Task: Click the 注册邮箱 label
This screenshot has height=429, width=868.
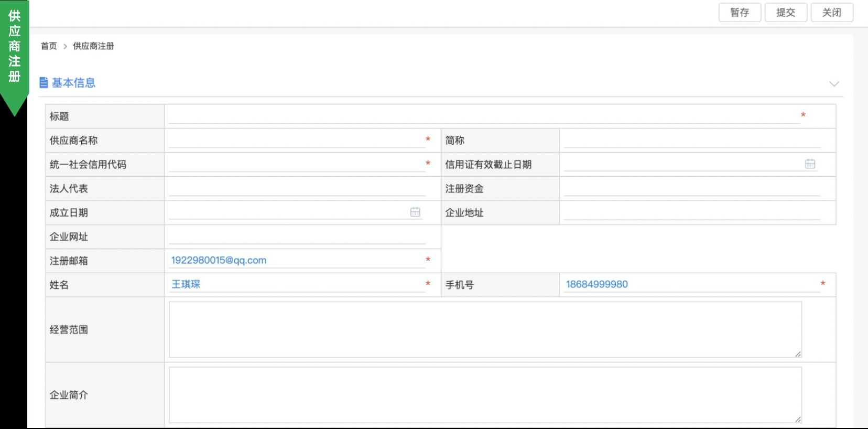Action: coord(69,261)
